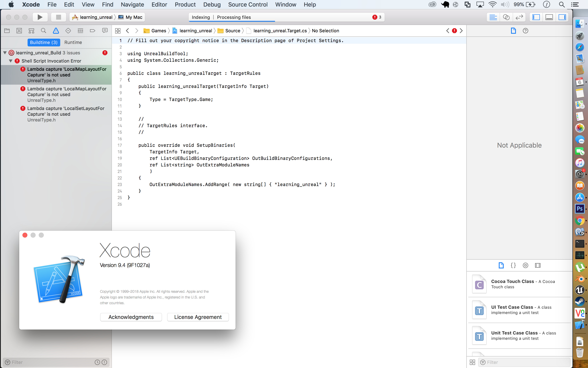
Task: Open the related items grid menu
Action: pos(118,31)
